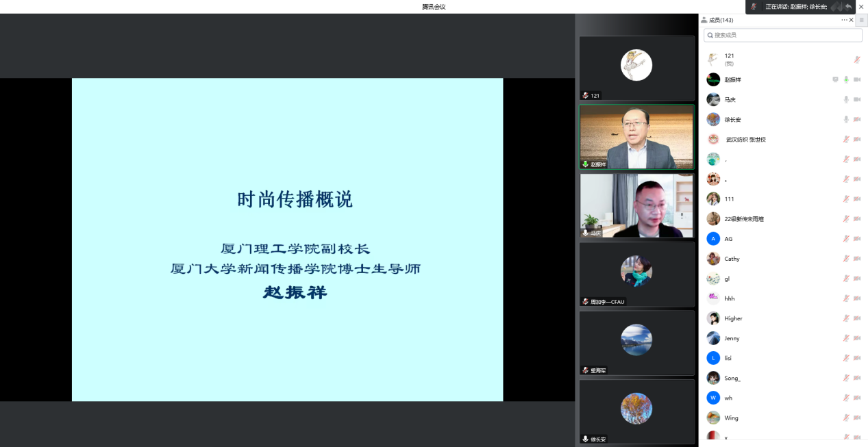Click the microphone icon on 马庆's video tile
This screenshot has height=447, width=868.
(586, 233)
